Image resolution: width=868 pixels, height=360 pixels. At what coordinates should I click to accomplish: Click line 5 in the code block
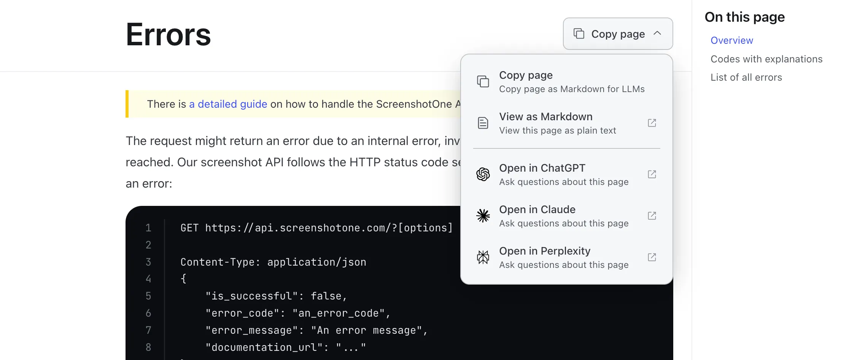(x=275, y=296)
